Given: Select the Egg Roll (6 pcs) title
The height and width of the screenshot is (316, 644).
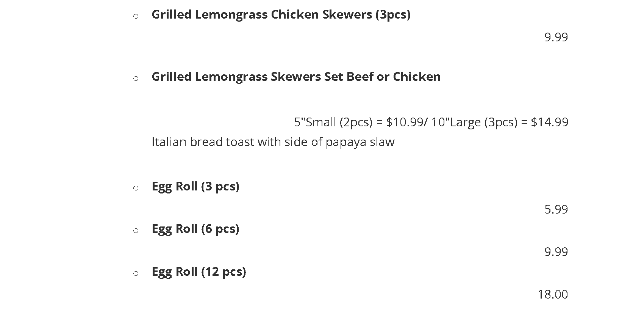Looking at the screenshot, I should [x=195, y=229].
